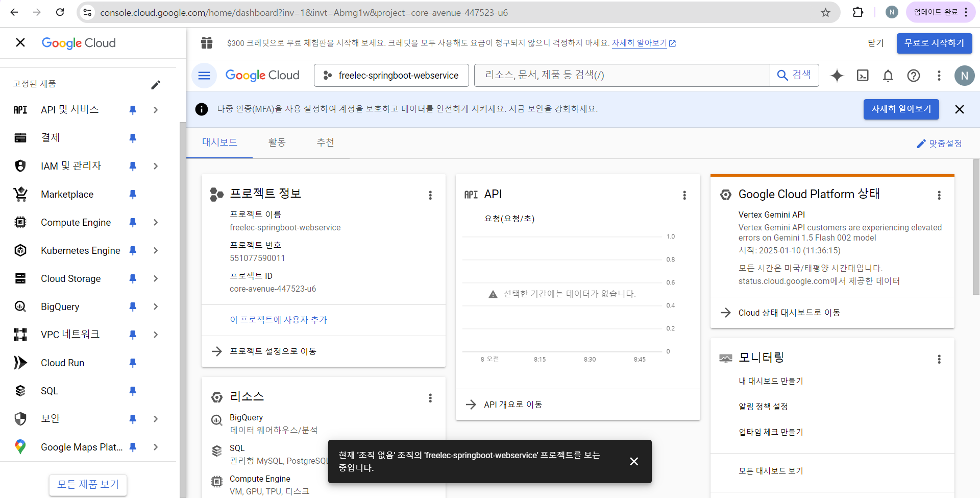
Task: Open project selector freelec-springboot-webservice
Action: (391, 76)
